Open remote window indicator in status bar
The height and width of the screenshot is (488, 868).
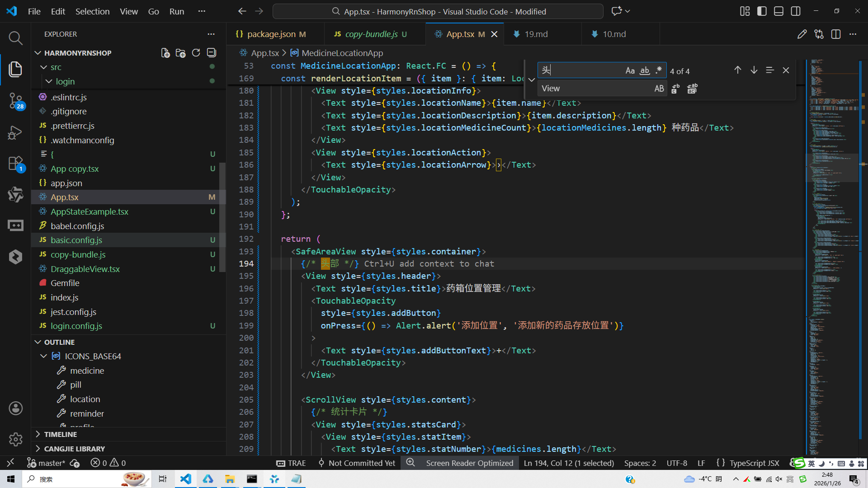click(x=10, y=463)
